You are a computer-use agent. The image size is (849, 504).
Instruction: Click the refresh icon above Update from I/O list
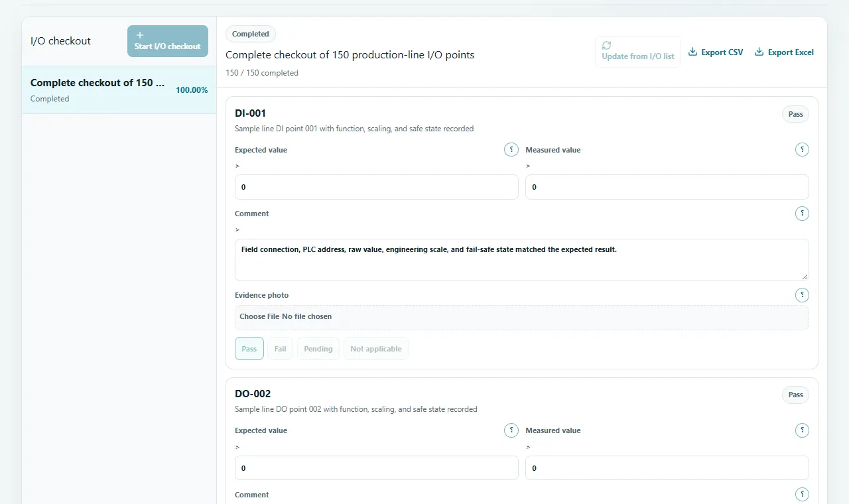click(606, 45)
